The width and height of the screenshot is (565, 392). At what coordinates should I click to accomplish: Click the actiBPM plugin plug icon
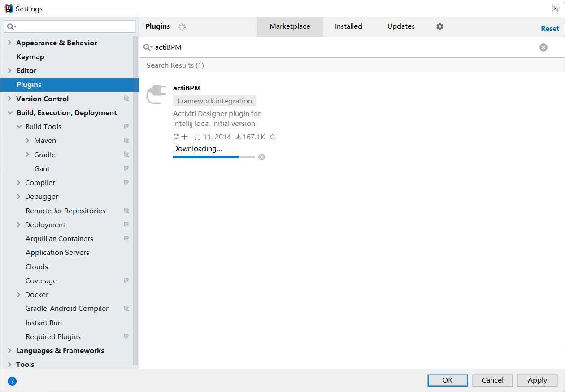[x=156, y=94]
